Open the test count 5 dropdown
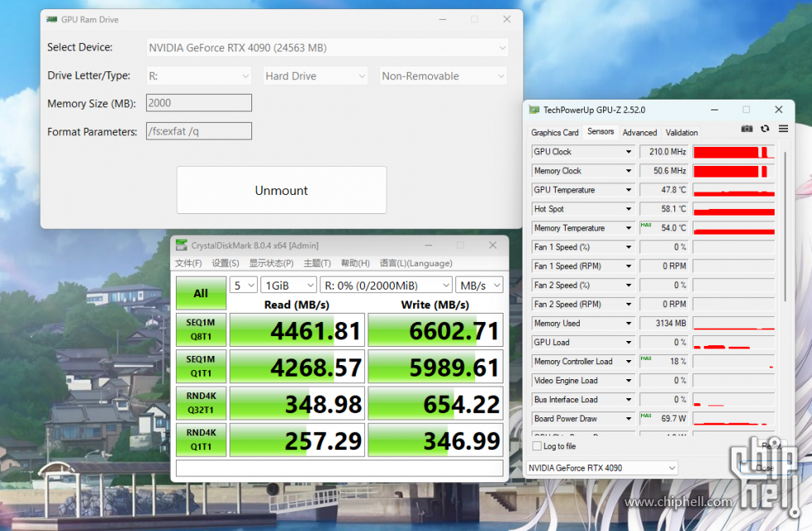 (245, 285)
